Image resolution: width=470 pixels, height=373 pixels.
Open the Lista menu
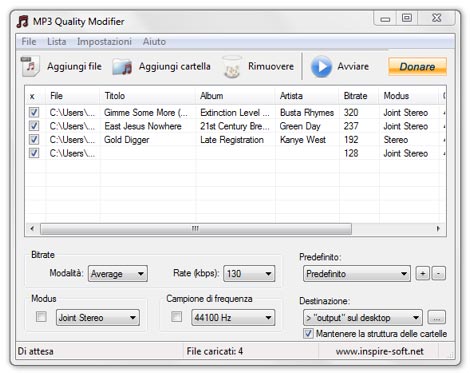point(57,42)
